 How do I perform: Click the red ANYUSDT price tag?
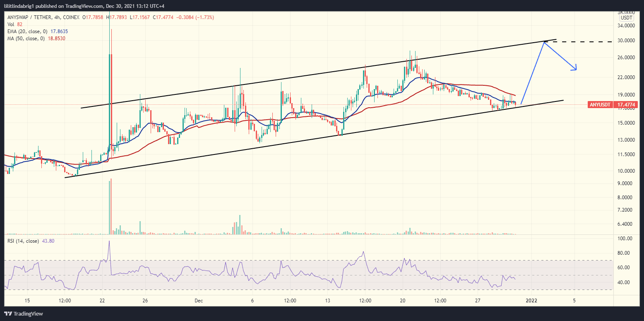pos(600,104)
